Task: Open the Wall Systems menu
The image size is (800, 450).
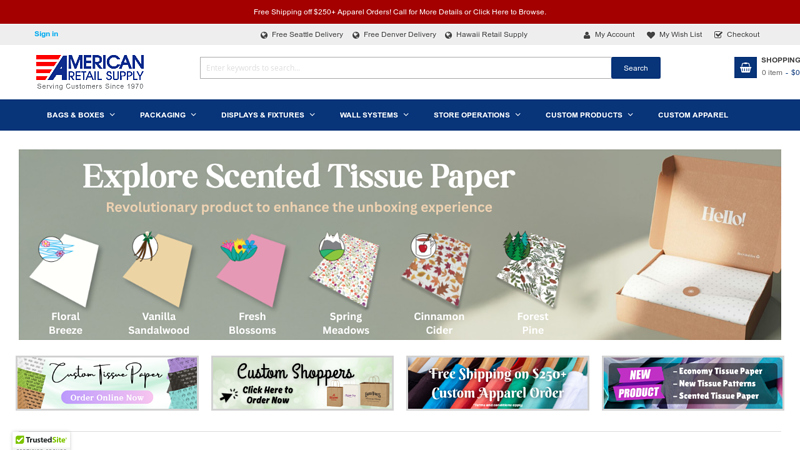Action: coord(374,115)
